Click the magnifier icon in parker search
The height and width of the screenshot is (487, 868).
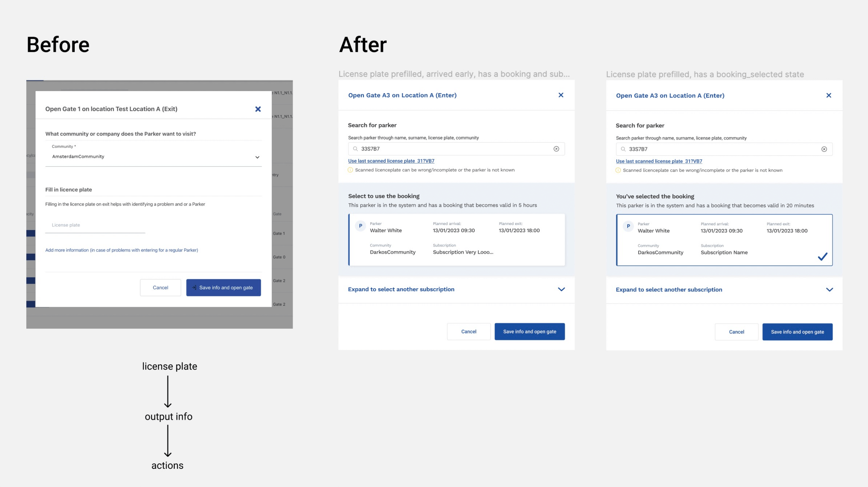(x=355, y=149)
